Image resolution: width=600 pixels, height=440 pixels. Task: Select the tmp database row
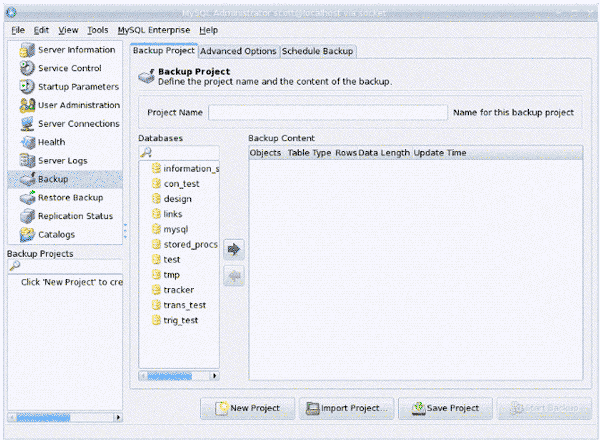coord(179,275)
